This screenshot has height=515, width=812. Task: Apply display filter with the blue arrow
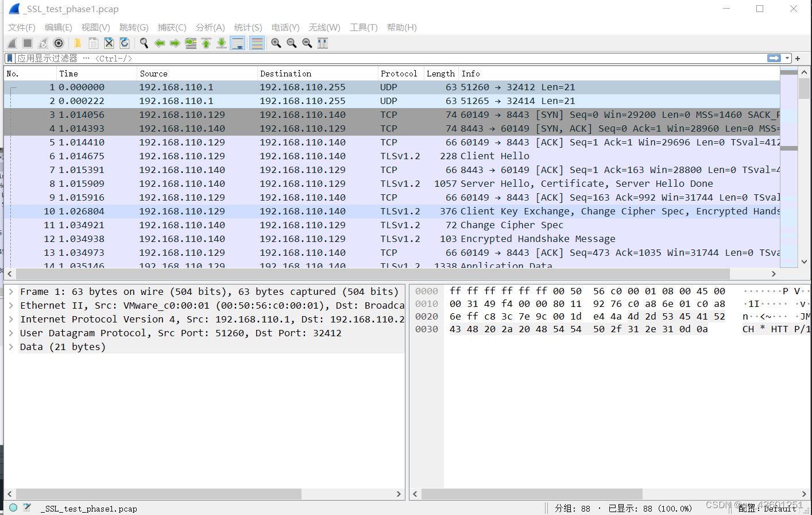[x=774, y=58]
